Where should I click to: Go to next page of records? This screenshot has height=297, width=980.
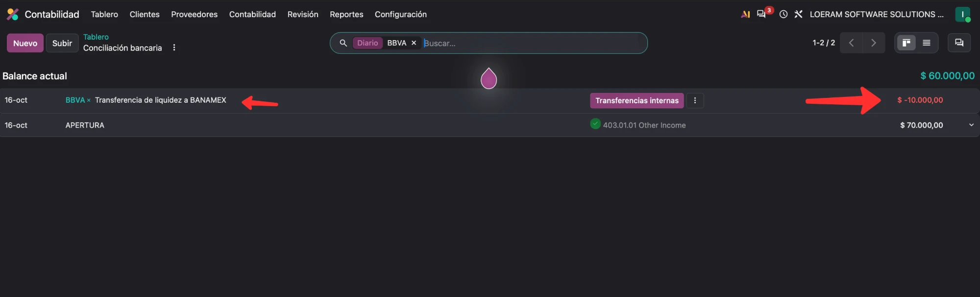(x=874, y=43)
